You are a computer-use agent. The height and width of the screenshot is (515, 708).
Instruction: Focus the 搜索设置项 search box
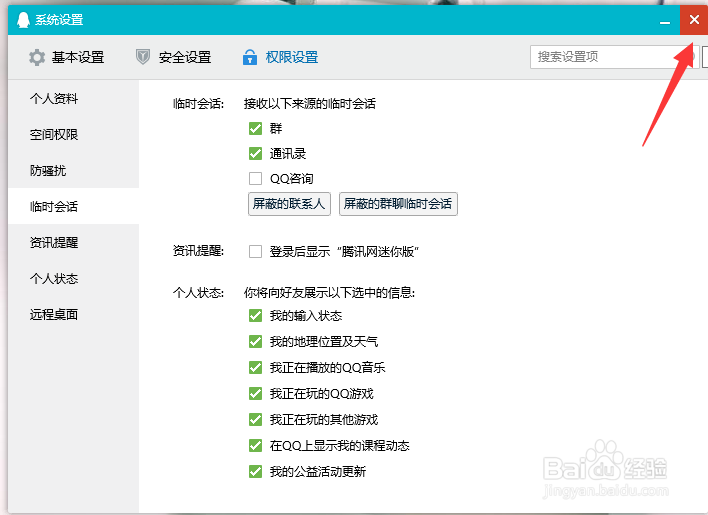[614, 57]
